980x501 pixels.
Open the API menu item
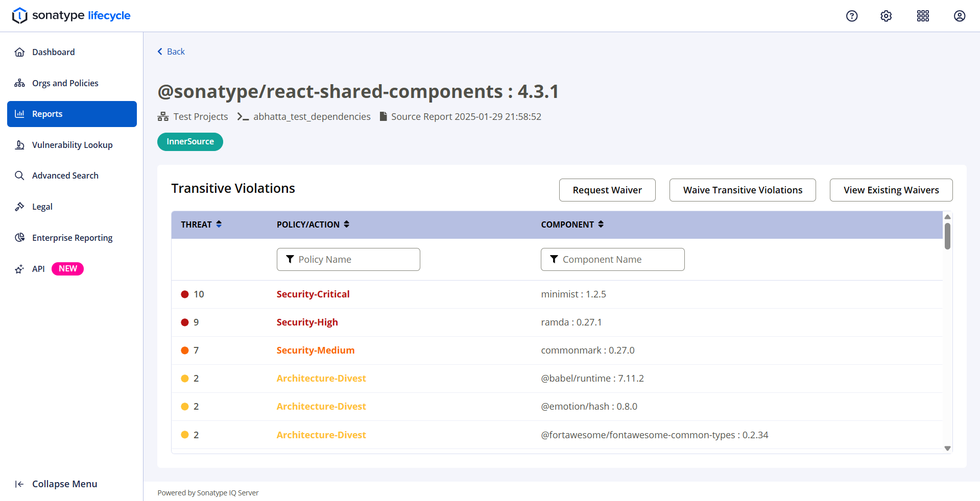[x=72, y=269]
